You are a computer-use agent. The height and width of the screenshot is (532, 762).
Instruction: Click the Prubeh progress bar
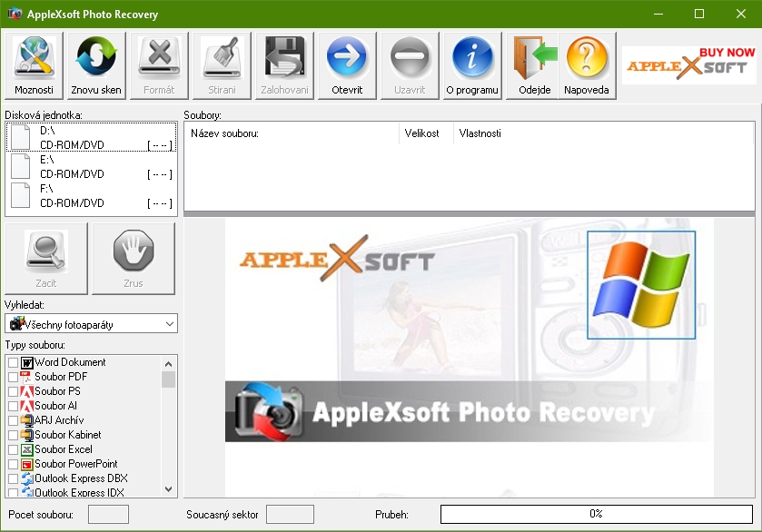[x=597, y=514]
